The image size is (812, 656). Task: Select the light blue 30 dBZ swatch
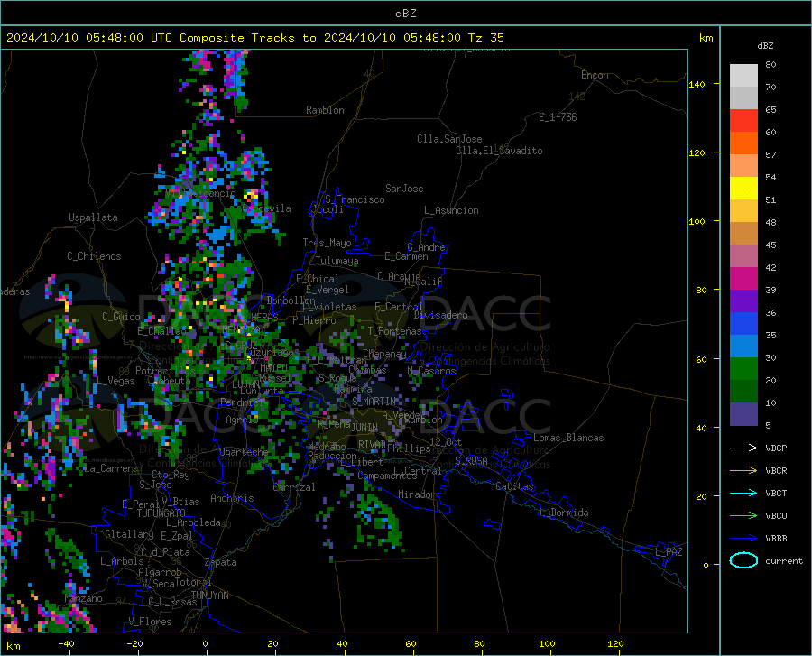[x=743, y=346]
